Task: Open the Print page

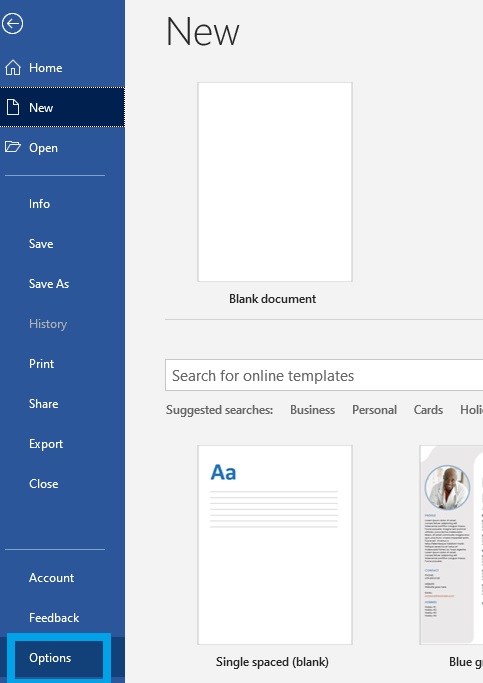Action: [x=62, y=364]
